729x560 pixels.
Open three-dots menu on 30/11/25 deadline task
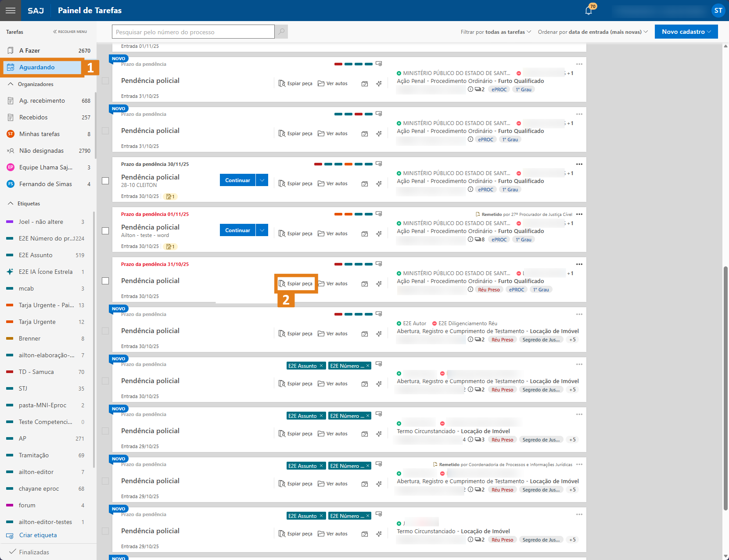[x=579, y=164]
